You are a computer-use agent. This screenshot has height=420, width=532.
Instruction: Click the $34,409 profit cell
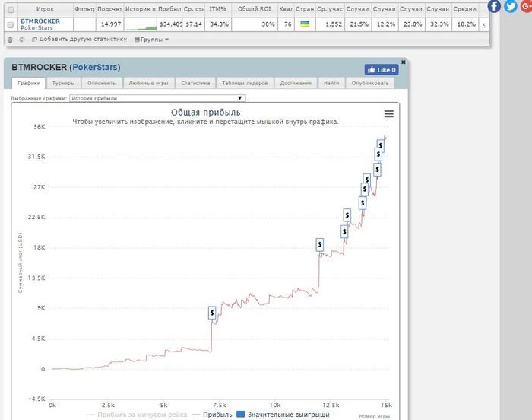(170, 24)
